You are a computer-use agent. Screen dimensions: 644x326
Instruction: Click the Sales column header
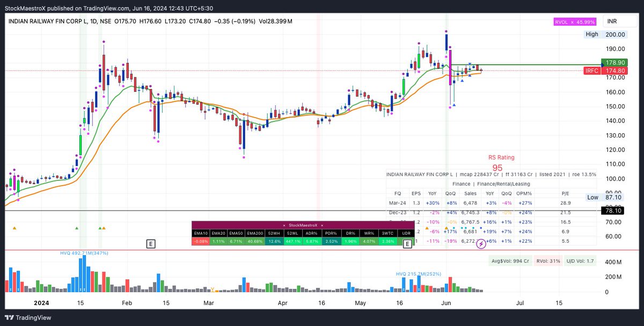tap(470, 193)
